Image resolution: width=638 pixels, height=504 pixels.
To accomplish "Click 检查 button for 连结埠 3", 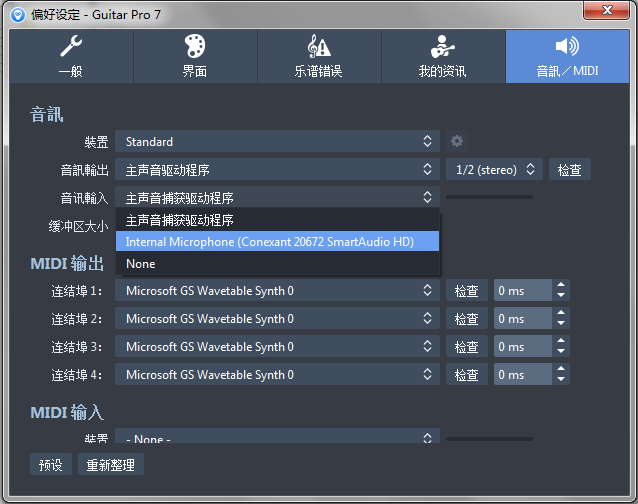I will [x=466, y=347].
